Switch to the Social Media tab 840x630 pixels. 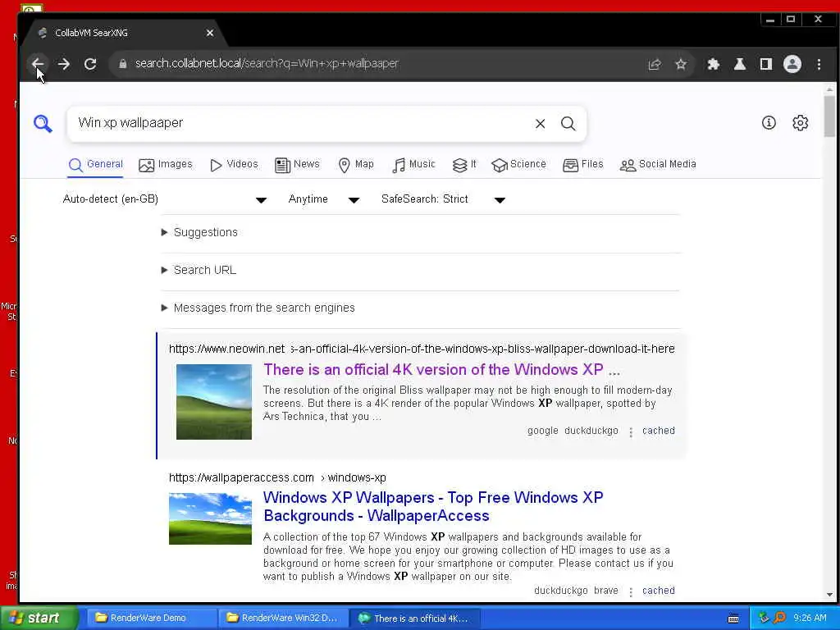pyautogui.click(x=657, y=164)
